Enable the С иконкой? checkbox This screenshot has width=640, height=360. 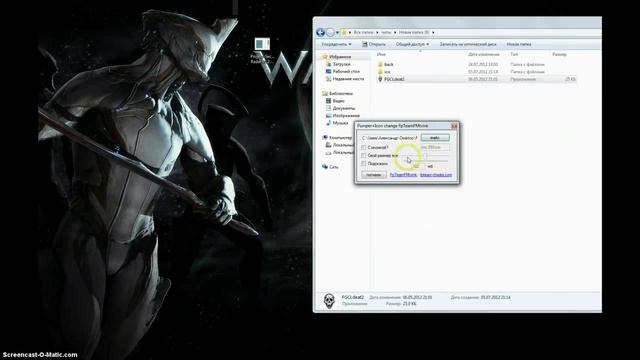[364, 147]
